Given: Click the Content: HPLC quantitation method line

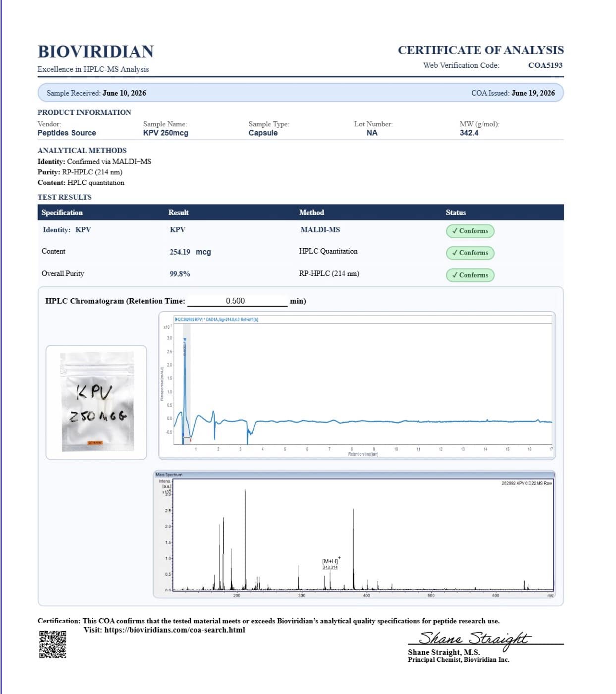Looking at the screenshot, I should (x=81, y=183).
